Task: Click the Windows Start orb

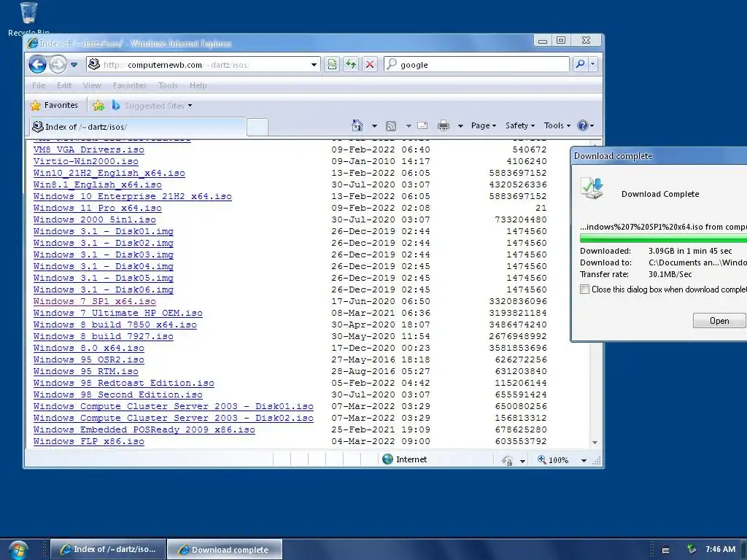Action: click(x=18, y=550)
